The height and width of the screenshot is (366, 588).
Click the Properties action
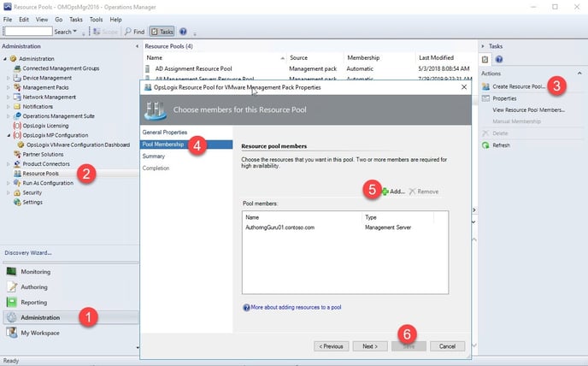click(504, 98)
